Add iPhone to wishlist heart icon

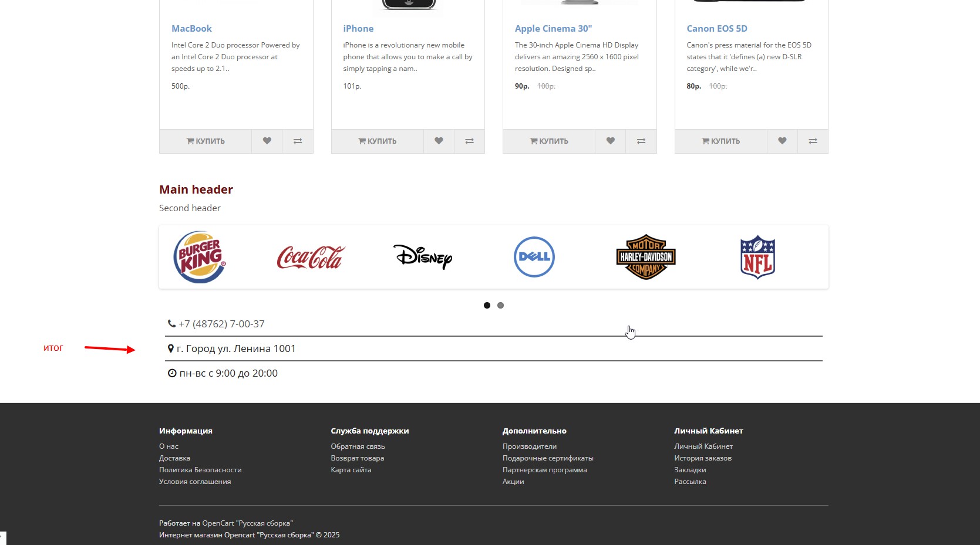click(x=439, y=141)
